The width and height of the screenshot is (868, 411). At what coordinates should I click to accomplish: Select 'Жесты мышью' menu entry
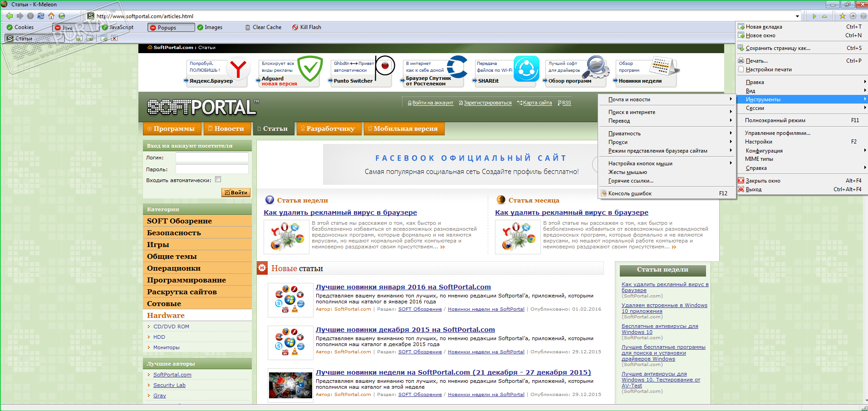click(667, 172)
